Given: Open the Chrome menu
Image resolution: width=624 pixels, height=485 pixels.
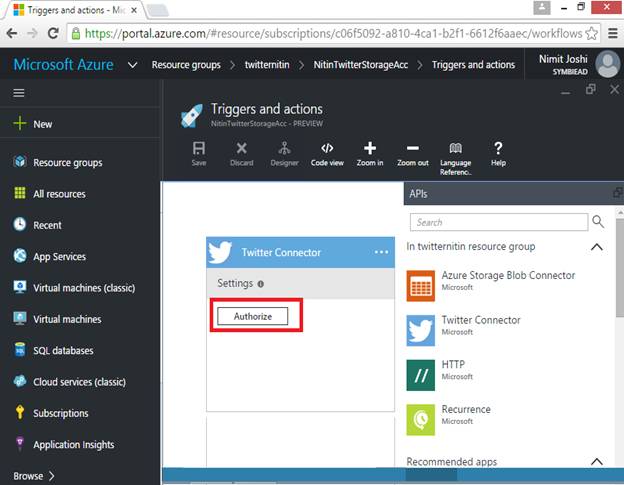Looking at the screenshot, I should pos(613,33).
